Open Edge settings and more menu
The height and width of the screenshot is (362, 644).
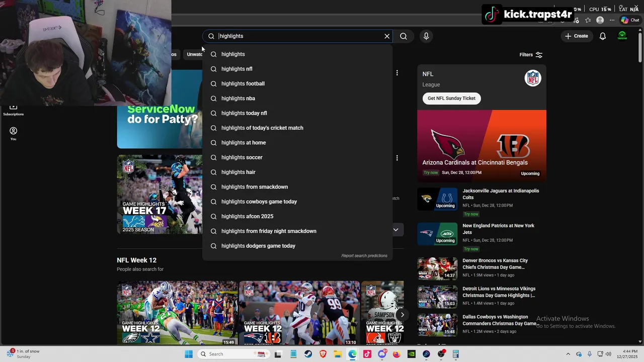click(x=612, y=20)
